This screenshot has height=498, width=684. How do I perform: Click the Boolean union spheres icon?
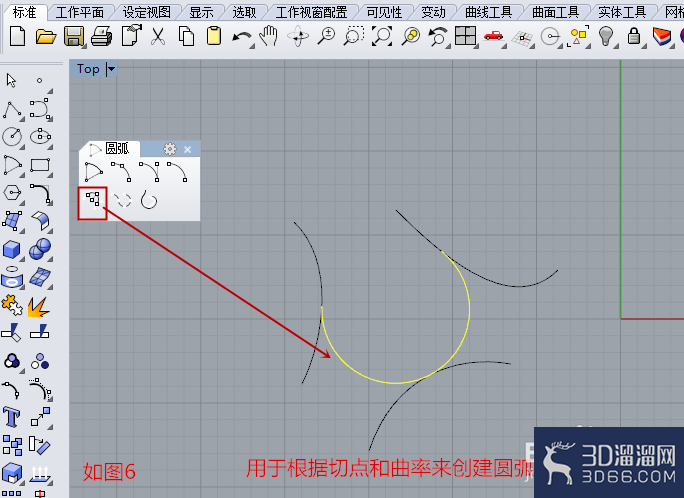click(40, 249)
